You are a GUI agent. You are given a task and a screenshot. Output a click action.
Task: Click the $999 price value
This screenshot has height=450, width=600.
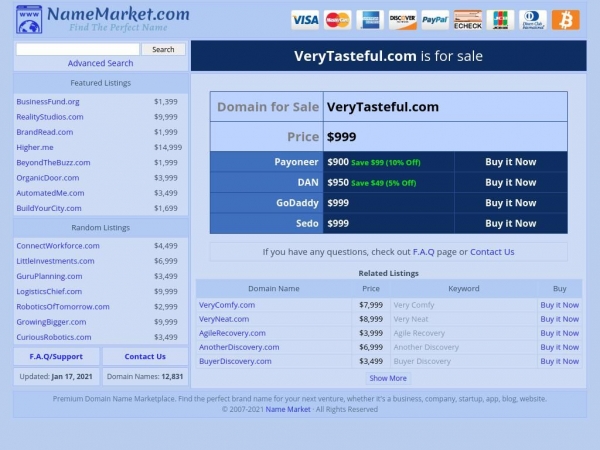(x=342, y=137)
